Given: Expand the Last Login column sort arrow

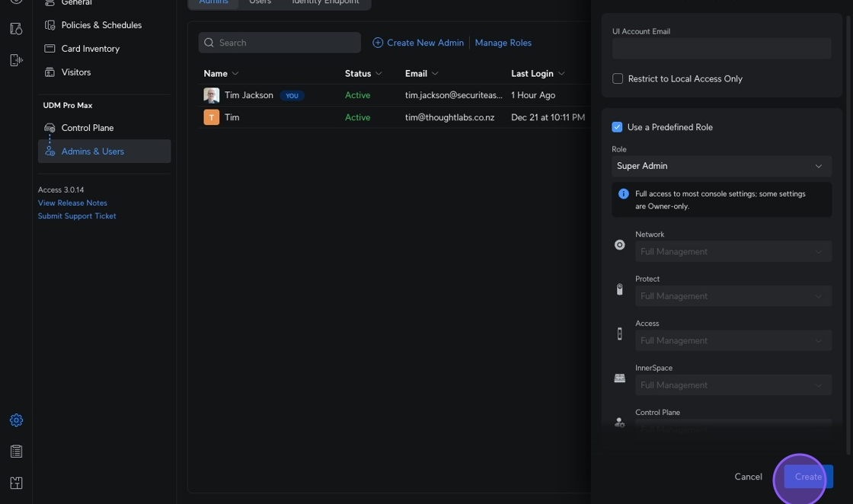Looking at the screenshot, I should [561, 74].
